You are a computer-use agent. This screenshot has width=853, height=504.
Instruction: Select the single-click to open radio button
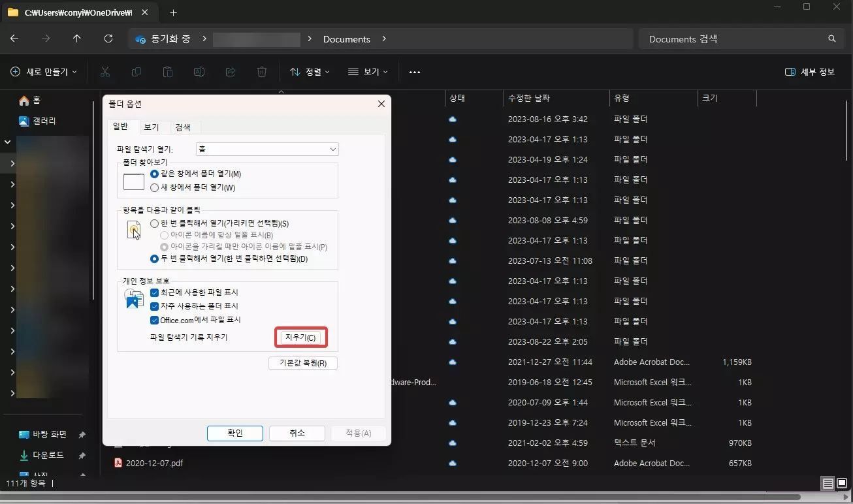154,223
